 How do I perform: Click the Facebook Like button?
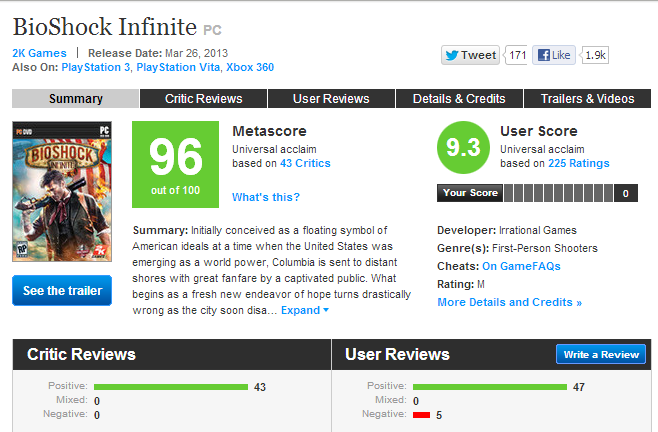click(x=554, y=55)
